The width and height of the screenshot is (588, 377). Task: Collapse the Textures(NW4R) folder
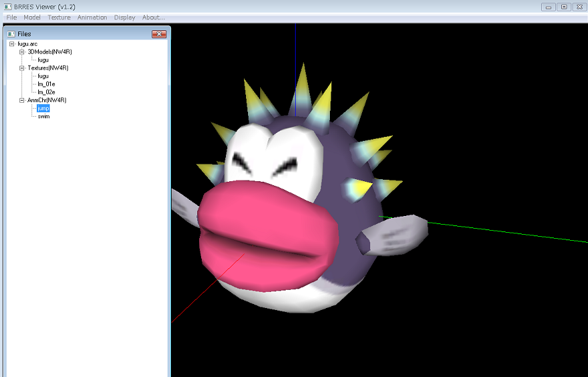tap(21, 68)
